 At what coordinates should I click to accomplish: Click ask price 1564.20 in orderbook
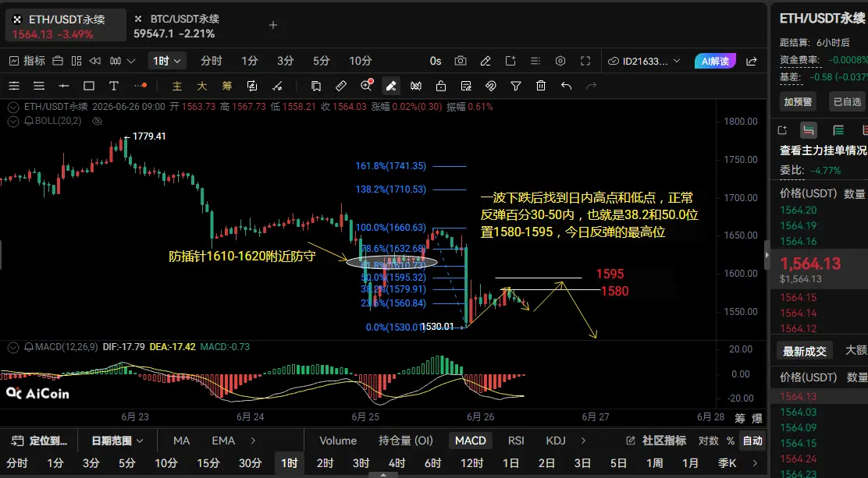(x=799, y=211)
